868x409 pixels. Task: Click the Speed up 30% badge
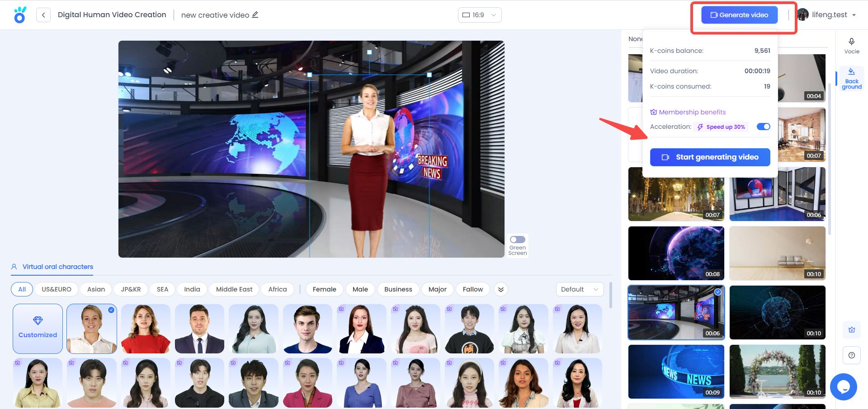point(721,127)
